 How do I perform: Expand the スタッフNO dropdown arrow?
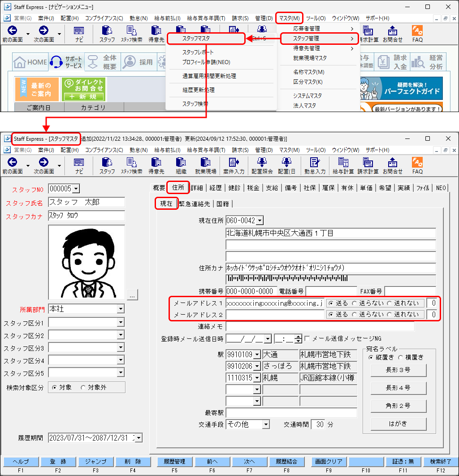(76, 189)
